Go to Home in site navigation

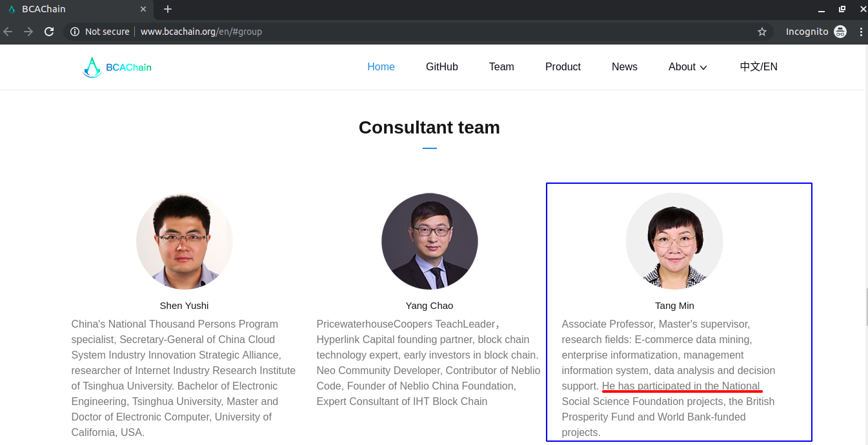381,67
